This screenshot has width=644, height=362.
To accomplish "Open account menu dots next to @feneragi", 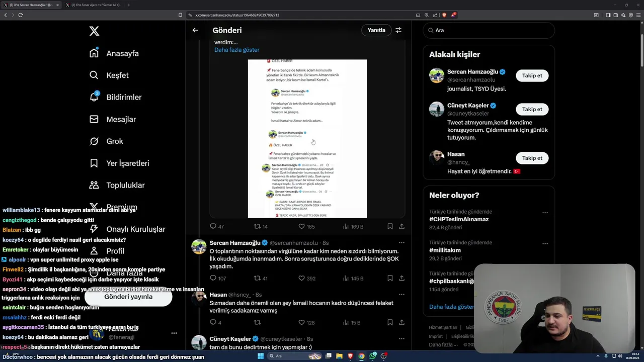I will coord(174,333).
